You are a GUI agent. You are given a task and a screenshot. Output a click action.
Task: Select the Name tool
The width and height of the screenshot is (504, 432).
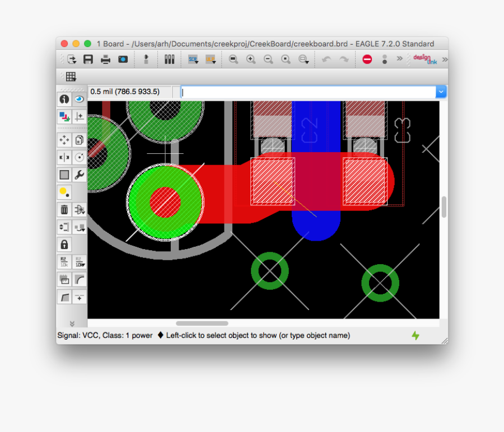64,261
